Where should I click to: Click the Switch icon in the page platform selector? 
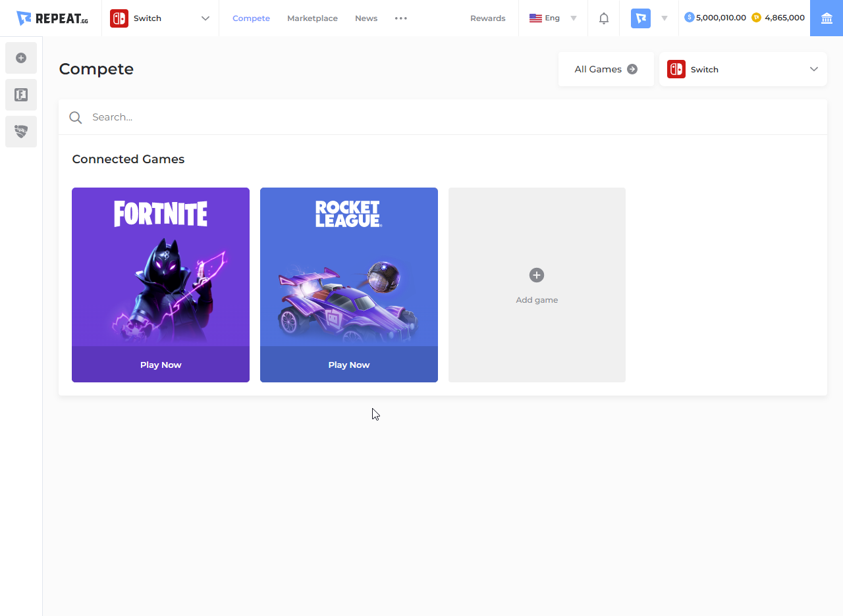click(x=676, y=69)
